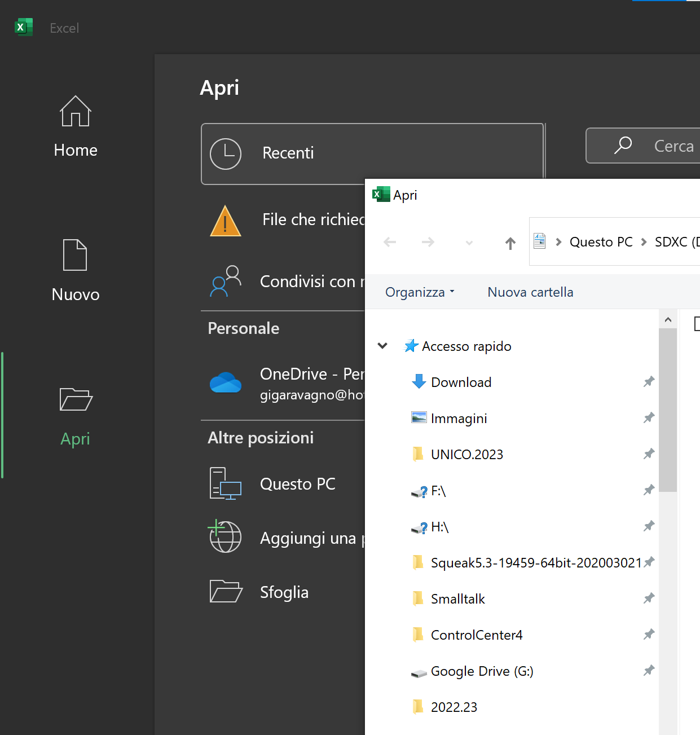Open Immagini in the navigation tree
700x735 pixels.
(x=459, y=419)
